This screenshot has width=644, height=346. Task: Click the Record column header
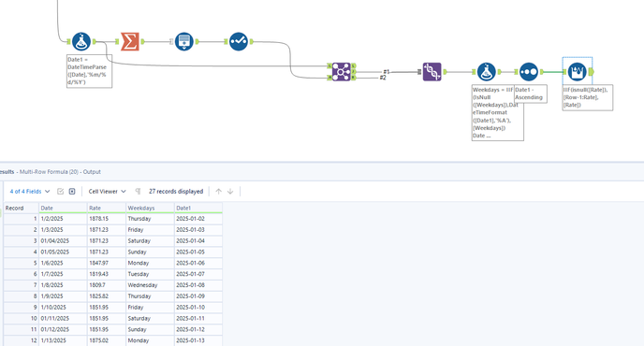(22, 209)
